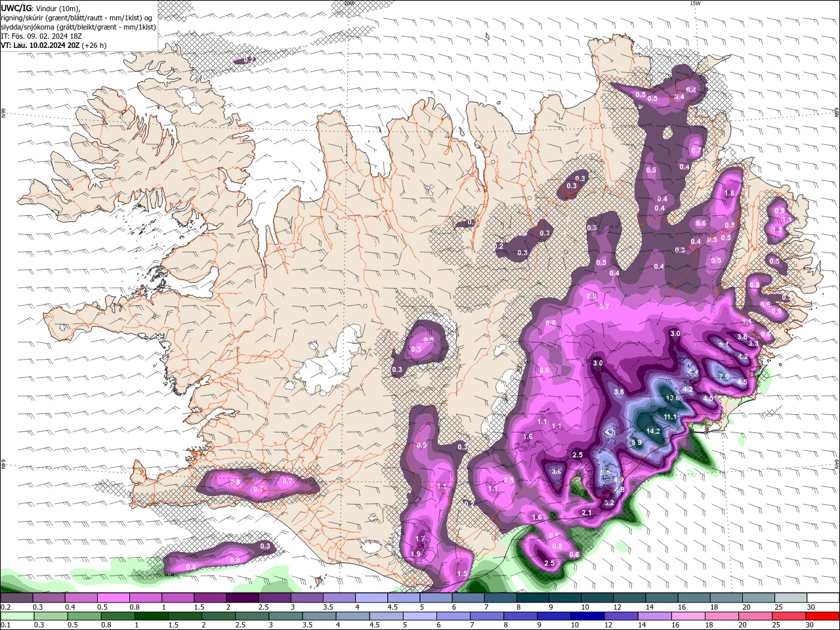
Task: Click the 11.1 value on the map
Action: point(669,417)
